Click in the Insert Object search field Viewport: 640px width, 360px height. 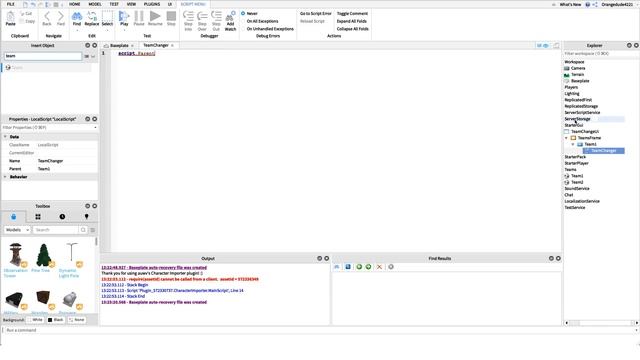coord(43,56)
